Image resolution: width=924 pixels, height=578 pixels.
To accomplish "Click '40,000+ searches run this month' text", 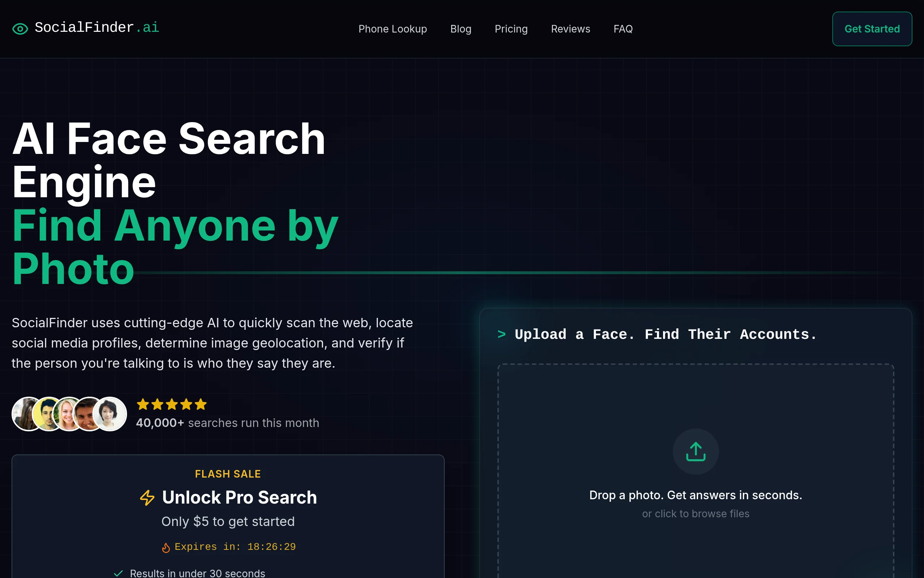I will coord(227,423).
